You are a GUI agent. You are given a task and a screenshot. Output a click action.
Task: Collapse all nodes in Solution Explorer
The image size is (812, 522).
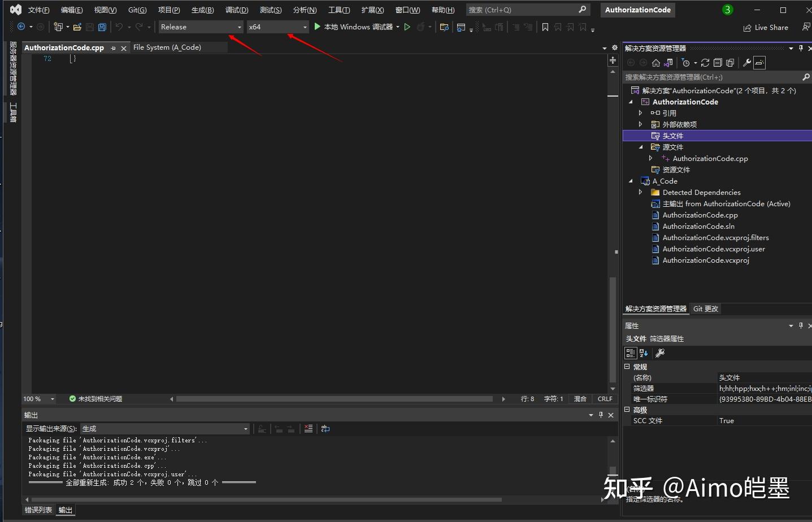[718, 63]
